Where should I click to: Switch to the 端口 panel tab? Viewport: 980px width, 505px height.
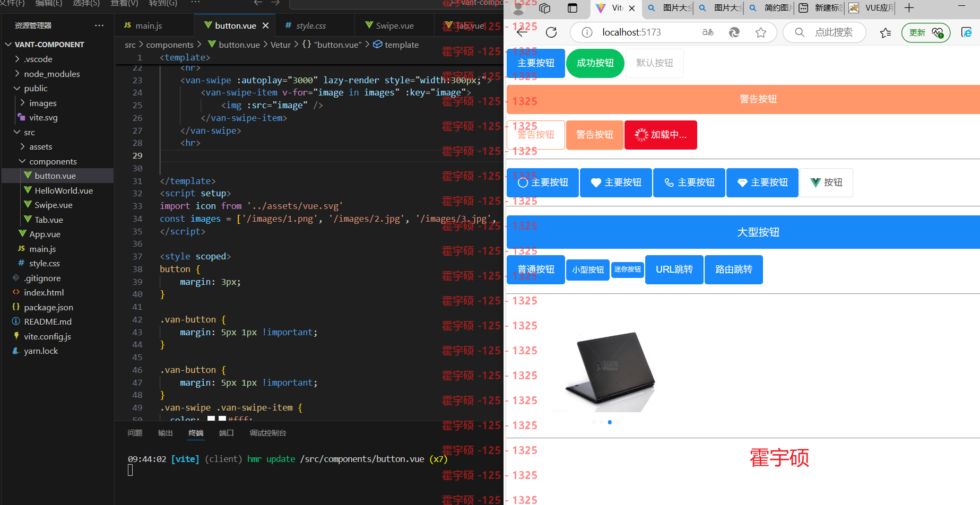coord(227,433)
